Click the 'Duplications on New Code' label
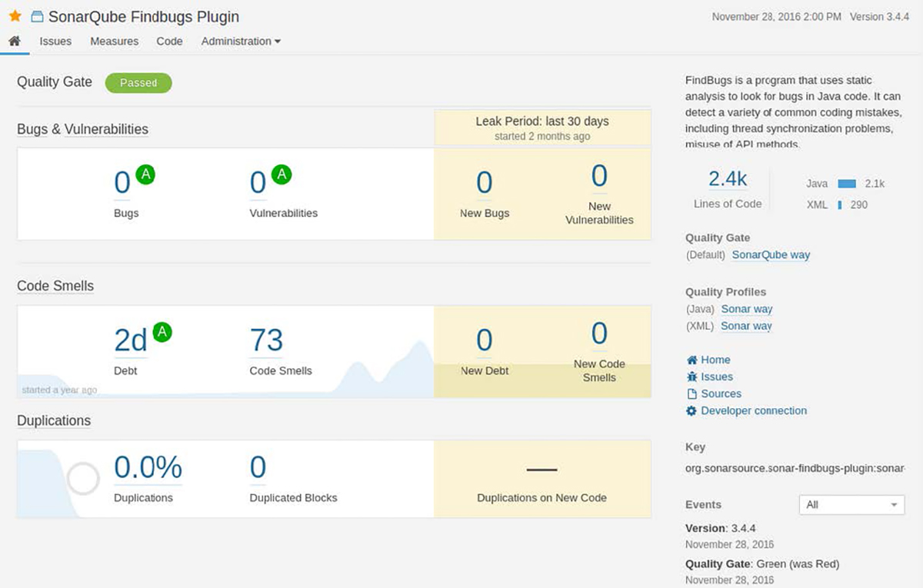Image resolution: width=923 pixels, height=588 pixels. [542, 498]
